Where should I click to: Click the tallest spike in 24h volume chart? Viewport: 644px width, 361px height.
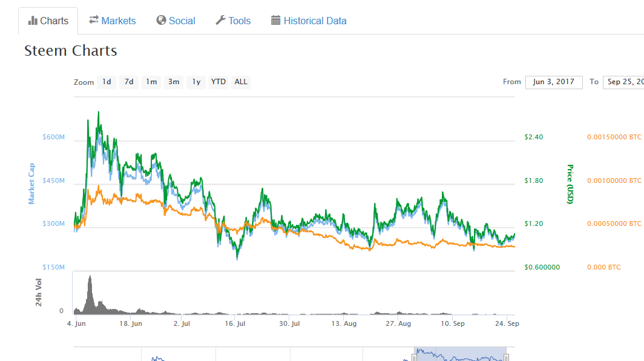click(x=90, y=294)
